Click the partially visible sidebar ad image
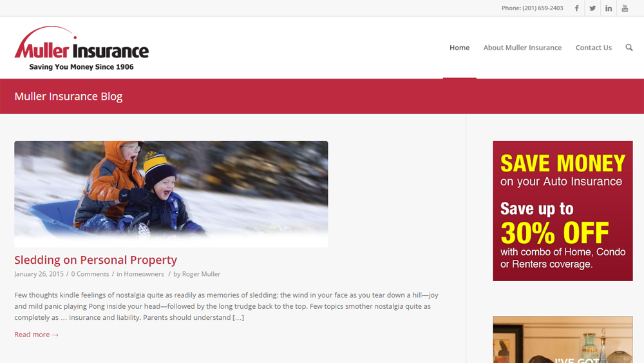 pyautogui.click(x=563, y=340)
